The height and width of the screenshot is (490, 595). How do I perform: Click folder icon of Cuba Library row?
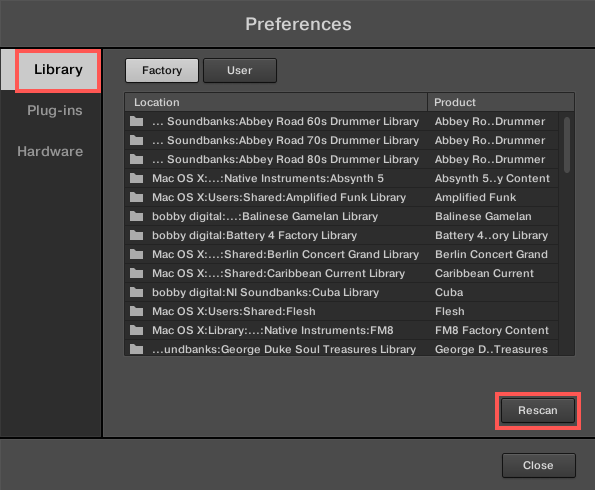[136, 292]
